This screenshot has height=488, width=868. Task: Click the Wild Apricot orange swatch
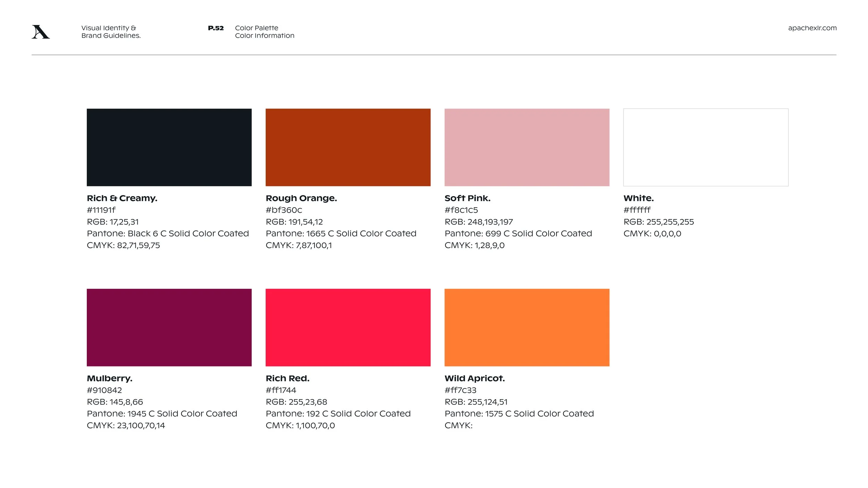(x=527, y=327)
